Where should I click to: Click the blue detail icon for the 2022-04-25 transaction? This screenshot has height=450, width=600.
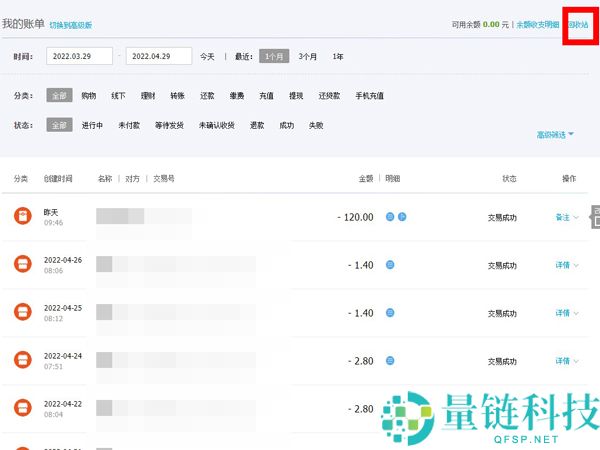point(390,313)
